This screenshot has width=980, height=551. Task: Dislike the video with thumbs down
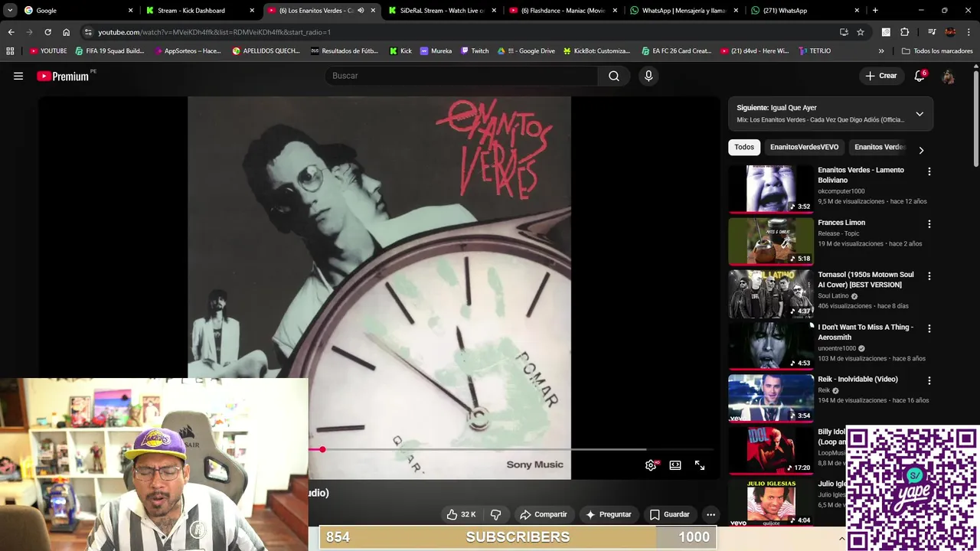pyautogui.click(x=495, y=514)
